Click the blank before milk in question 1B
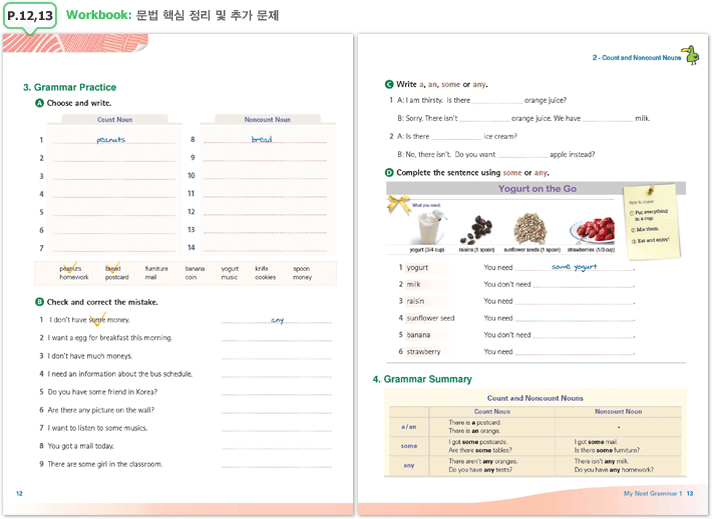 (x=608, y=119)
